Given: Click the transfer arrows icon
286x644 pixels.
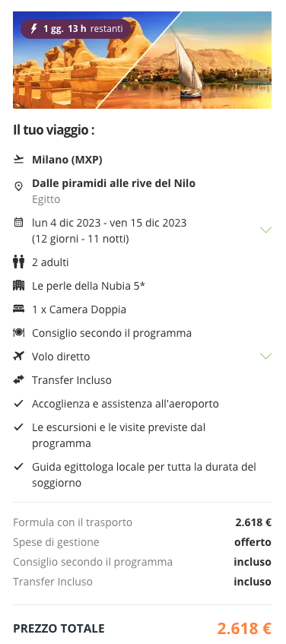Looking at the screenshot, I should coord(18,380).
